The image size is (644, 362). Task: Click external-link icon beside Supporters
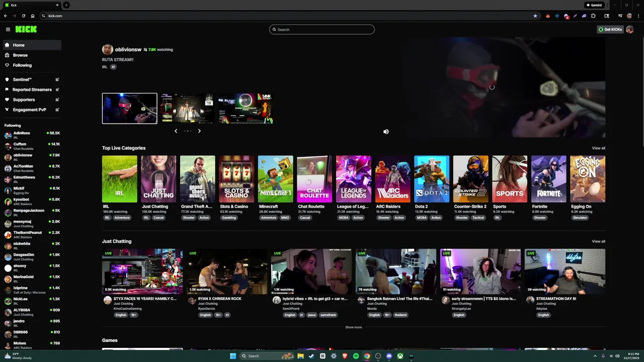pos(57,100)
